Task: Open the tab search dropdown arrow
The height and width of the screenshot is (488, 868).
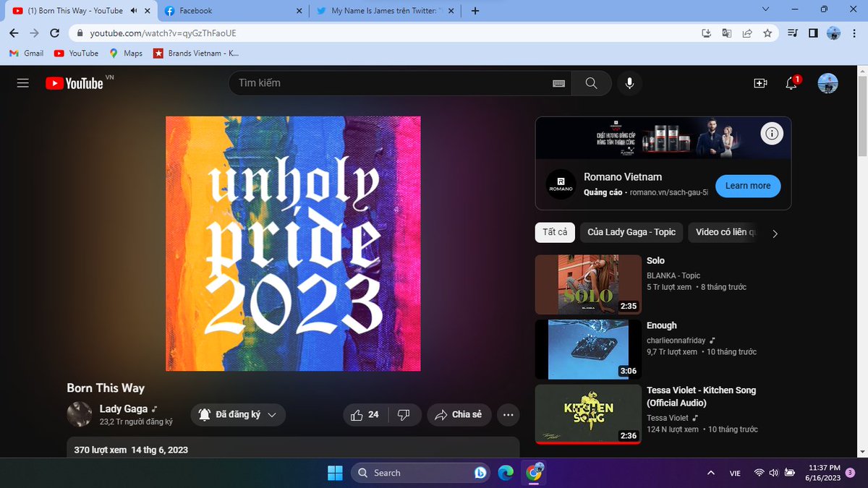Action: 767,9
